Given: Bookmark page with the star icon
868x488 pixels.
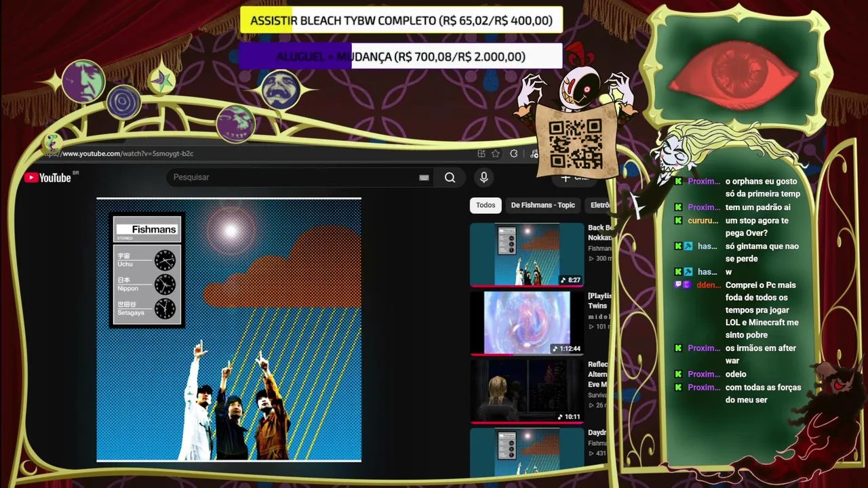Looking at the screenshot, I should point(496,154).
